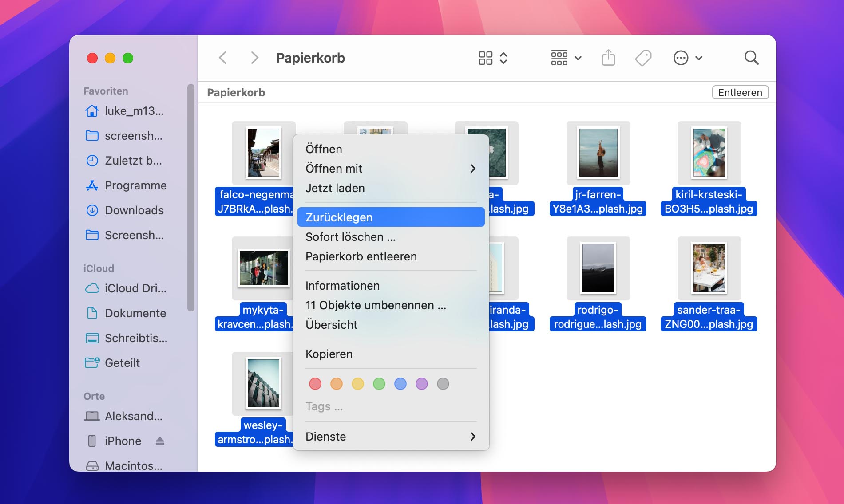844x504 pixels.
Task: Click the kiril-krsteski- BO3H5...plash.jpg filename
Action: click(709, 201)
